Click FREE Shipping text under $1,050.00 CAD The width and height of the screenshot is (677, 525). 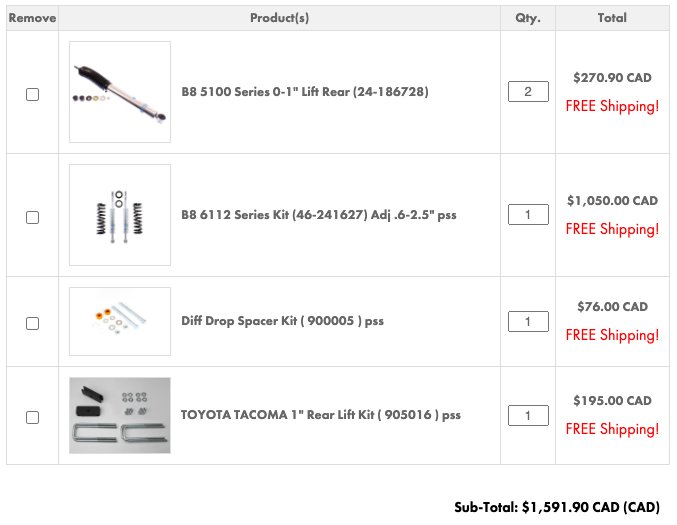pyautogui.click(x=612, y=229)
